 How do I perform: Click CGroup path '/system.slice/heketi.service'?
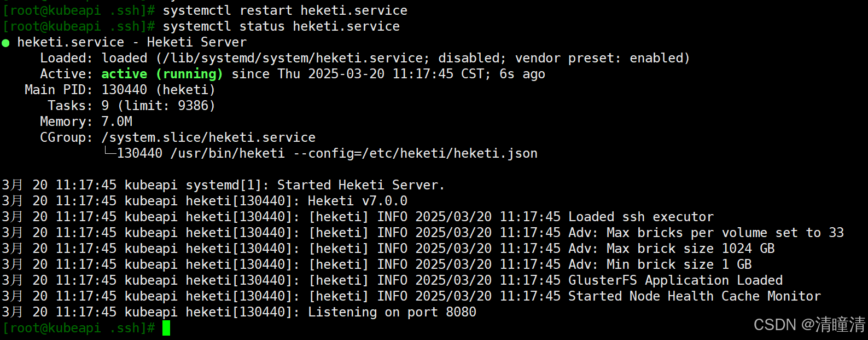(x=208, y=137)
